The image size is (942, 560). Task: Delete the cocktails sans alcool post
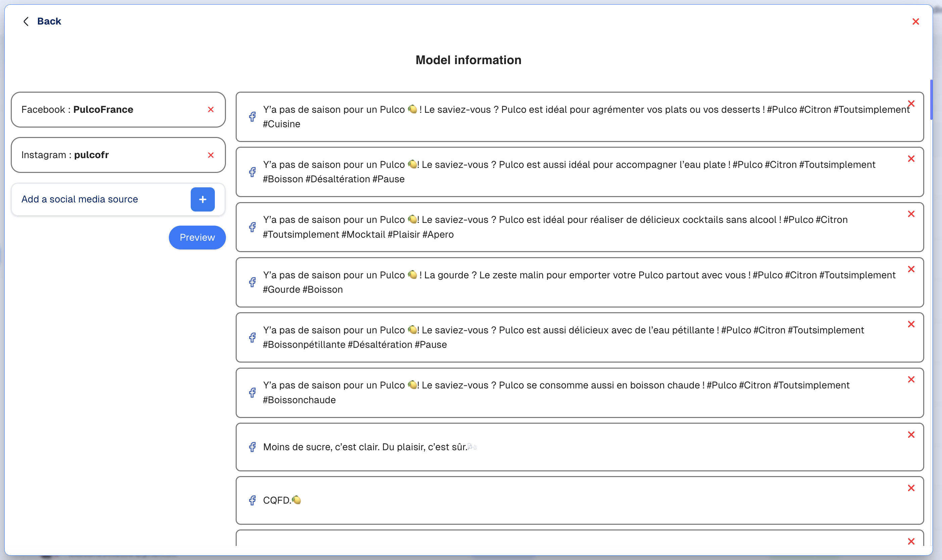(911, 214)
